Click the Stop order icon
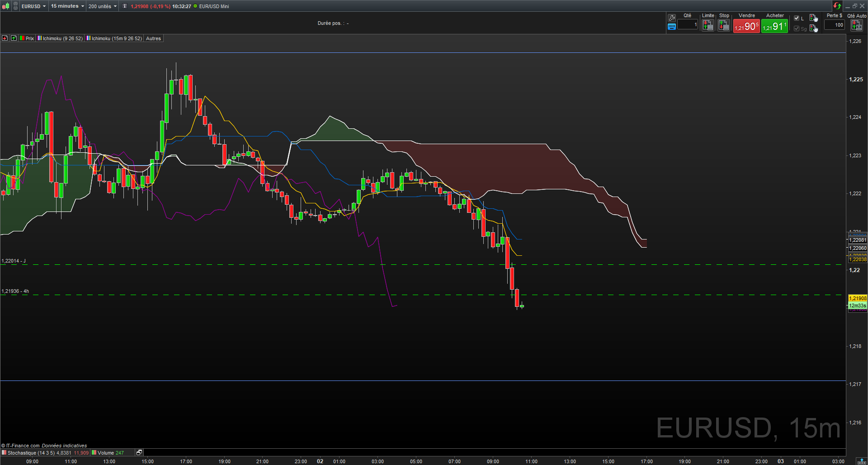Screen dimensions: 868x465 pyautogui.click(x=724, y=26)
